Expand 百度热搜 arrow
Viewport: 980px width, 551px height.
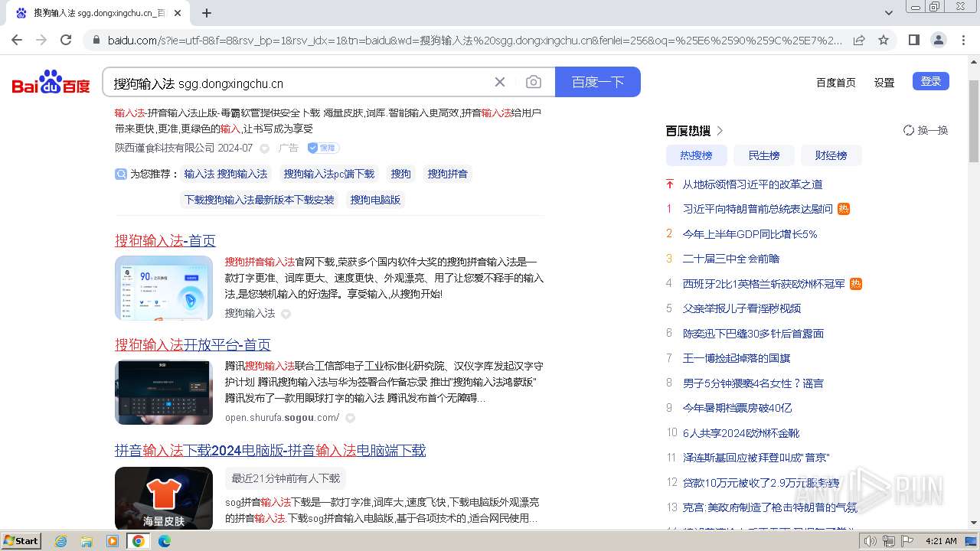tap(720, 131)
